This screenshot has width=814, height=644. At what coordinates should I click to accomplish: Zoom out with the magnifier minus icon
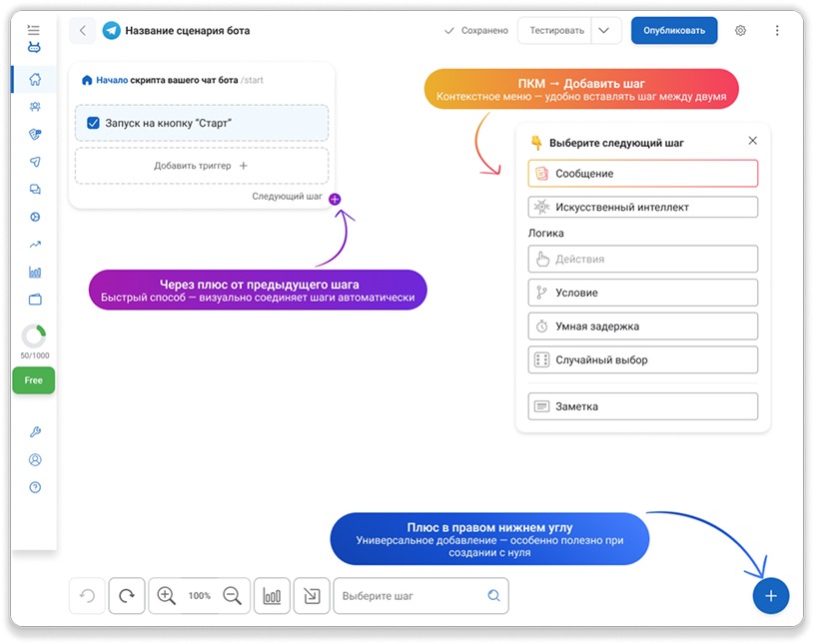coord(233,596)
